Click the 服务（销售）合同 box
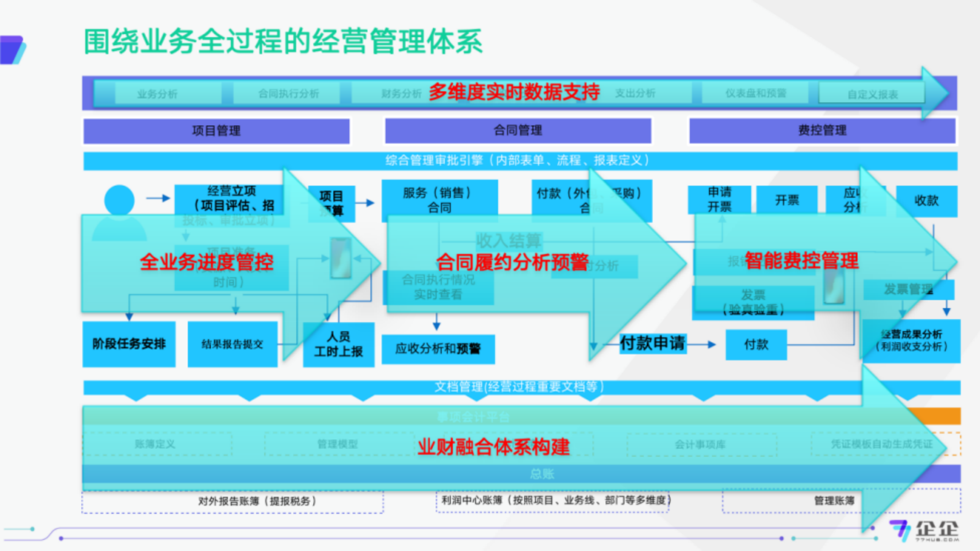Viewport: 980px width, 551px height. pyautogui.click(x=439, y=200)
